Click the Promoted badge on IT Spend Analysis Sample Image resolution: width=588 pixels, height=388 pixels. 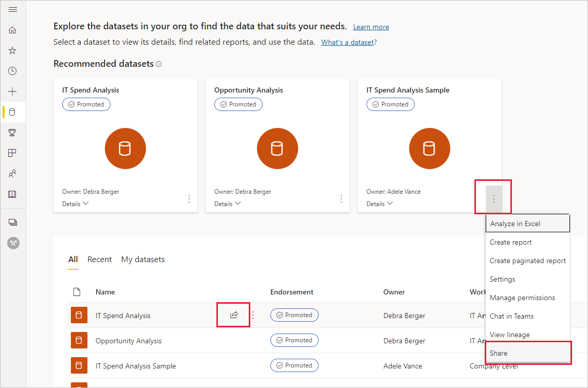[x=390, y=104]
